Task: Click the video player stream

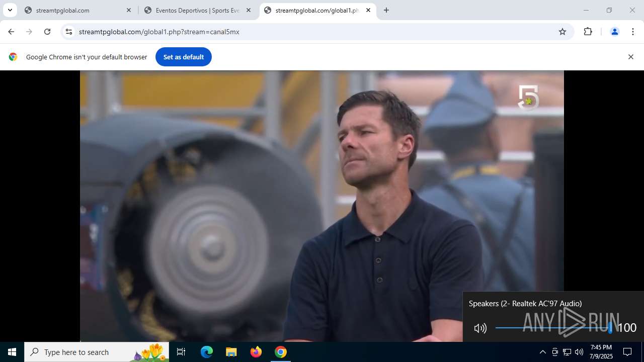Action: (x=322, y=206)
